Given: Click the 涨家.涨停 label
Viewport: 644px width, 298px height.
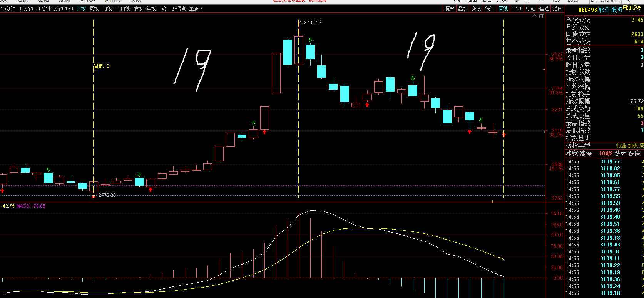Looking at the screenshot, I should pyautogui.click(x=579, y=153).
